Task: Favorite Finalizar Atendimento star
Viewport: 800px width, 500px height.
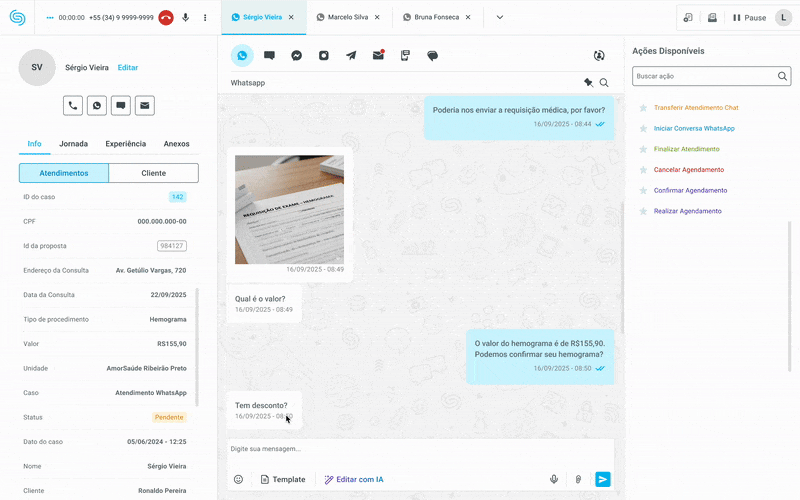Action: tap(643, 149)
